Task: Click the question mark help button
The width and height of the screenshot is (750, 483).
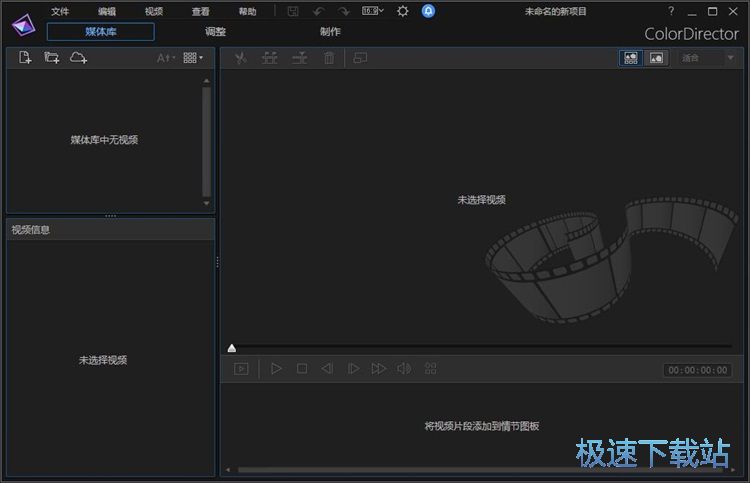Action: point(671,11)
